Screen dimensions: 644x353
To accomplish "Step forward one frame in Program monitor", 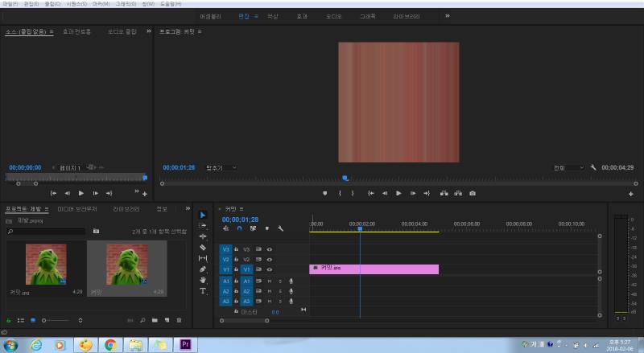I will (413, 193).
